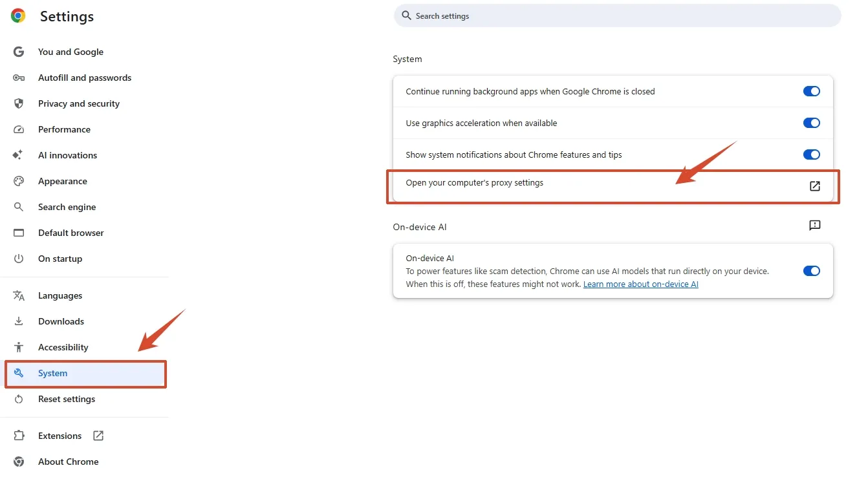
Task: Click the scam detection description text
Action: pos(587,278)
